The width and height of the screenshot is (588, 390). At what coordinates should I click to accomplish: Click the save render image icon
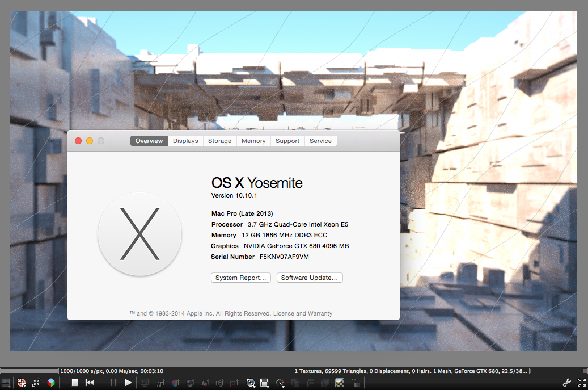tap(310, 383)
